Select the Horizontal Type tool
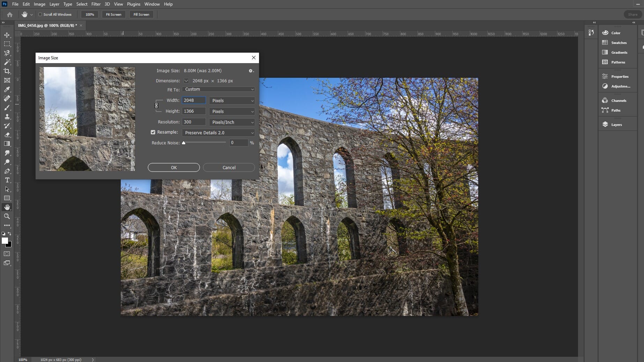644x362 pixels. pos(7,180)
